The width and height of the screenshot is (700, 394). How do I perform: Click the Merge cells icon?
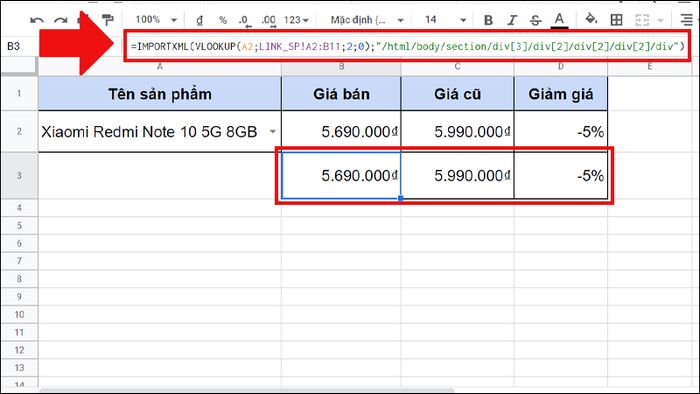coord(642,20)
